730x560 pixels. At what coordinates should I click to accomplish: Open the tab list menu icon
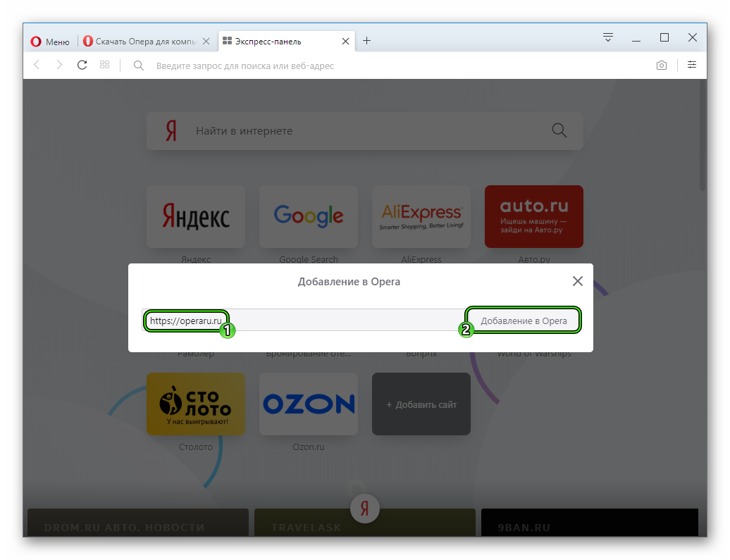[x=608, y=38]
